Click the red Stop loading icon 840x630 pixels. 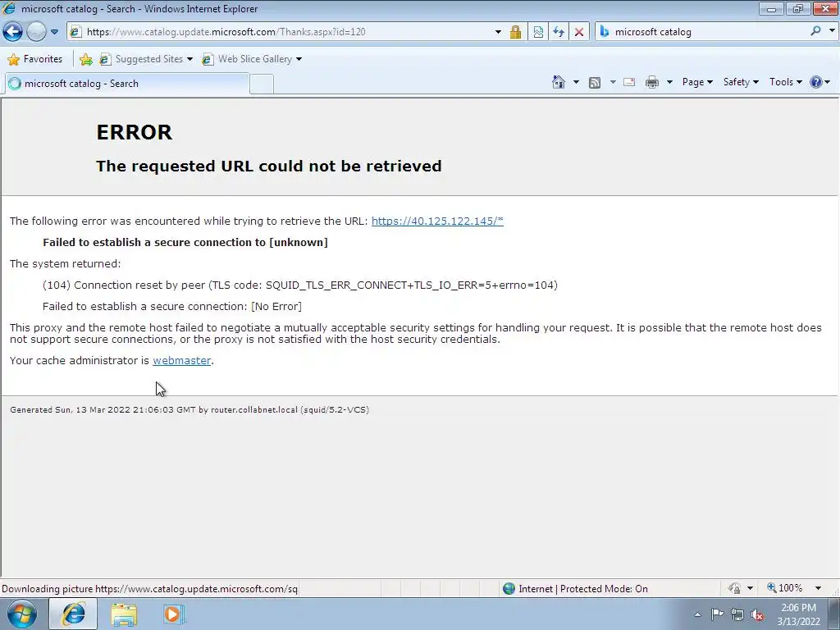coord(579,32)
